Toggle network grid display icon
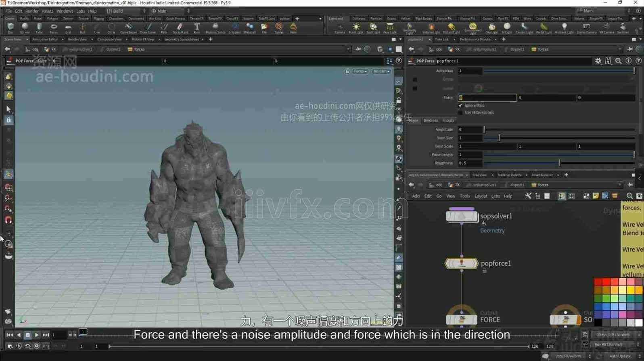This screenshot has width=644, height=361. point(562,196)
